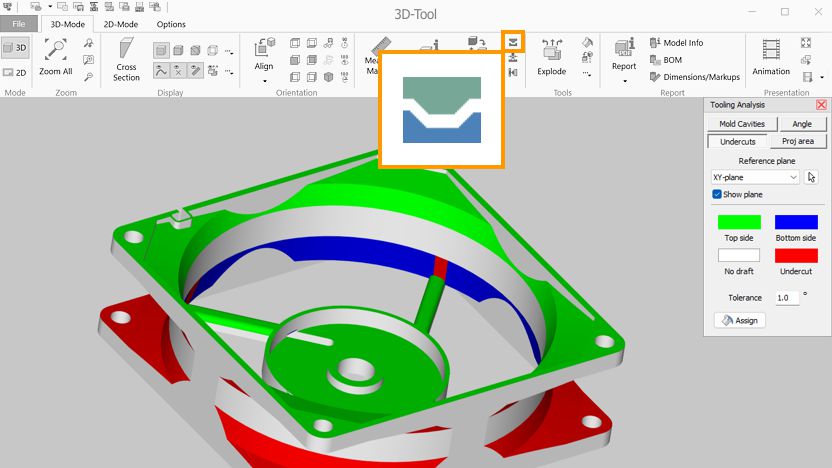Screen dimensions: 832x468
Task: Switch to 2D mode toggle
Action: click(x=15, y=72)
